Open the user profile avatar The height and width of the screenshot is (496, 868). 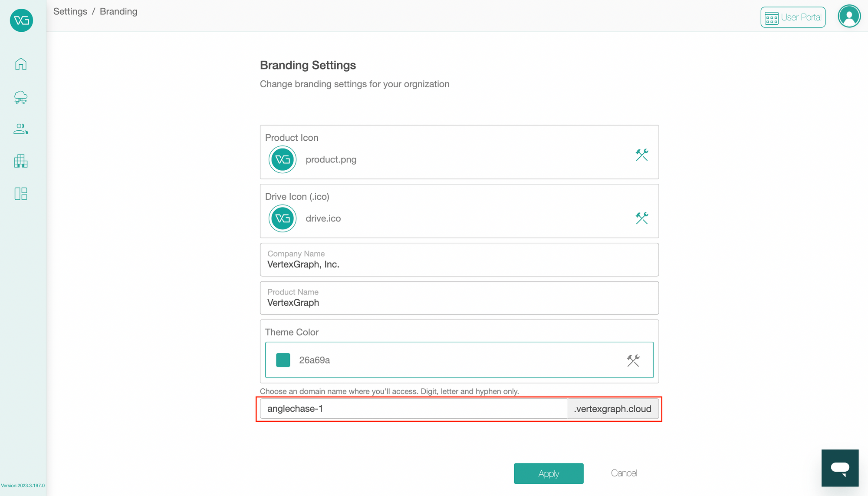coord(849,17)
